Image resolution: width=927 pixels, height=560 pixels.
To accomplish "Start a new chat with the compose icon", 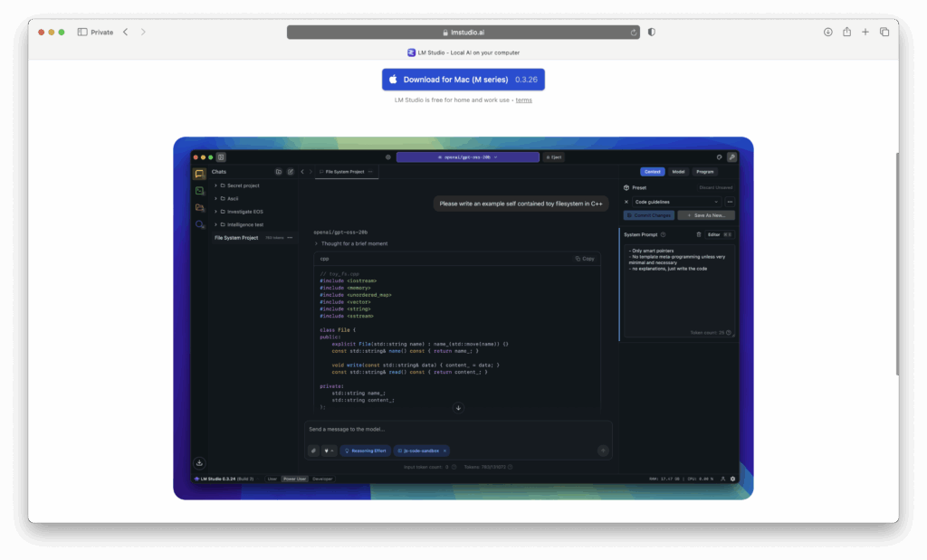I will (291, 172).
